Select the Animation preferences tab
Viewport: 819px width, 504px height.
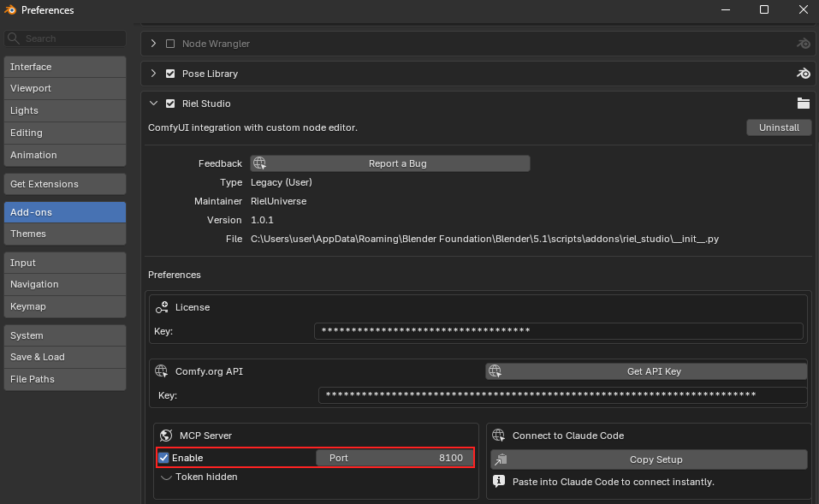[65, 155]
